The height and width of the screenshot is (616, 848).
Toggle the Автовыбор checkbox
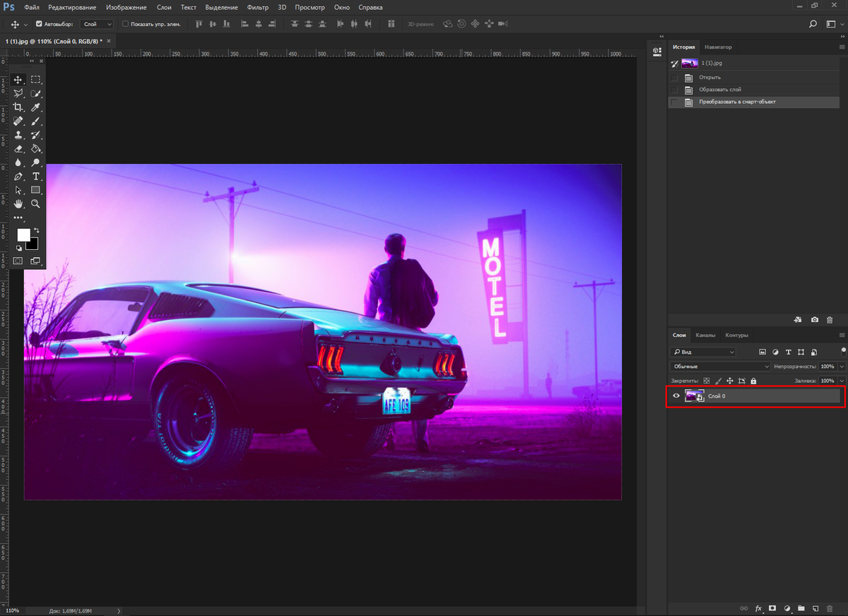[x=39, y=24]
